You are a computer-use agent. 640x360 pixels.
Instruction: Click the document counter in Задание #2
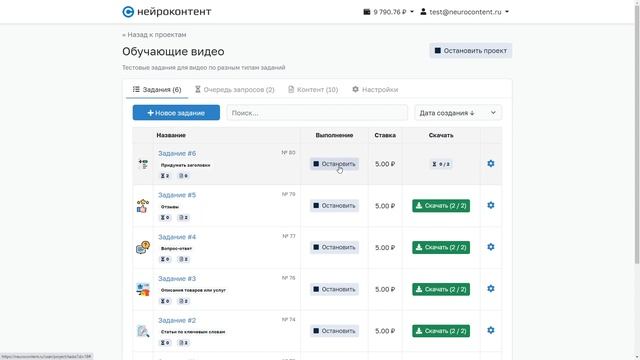(184, 343)
